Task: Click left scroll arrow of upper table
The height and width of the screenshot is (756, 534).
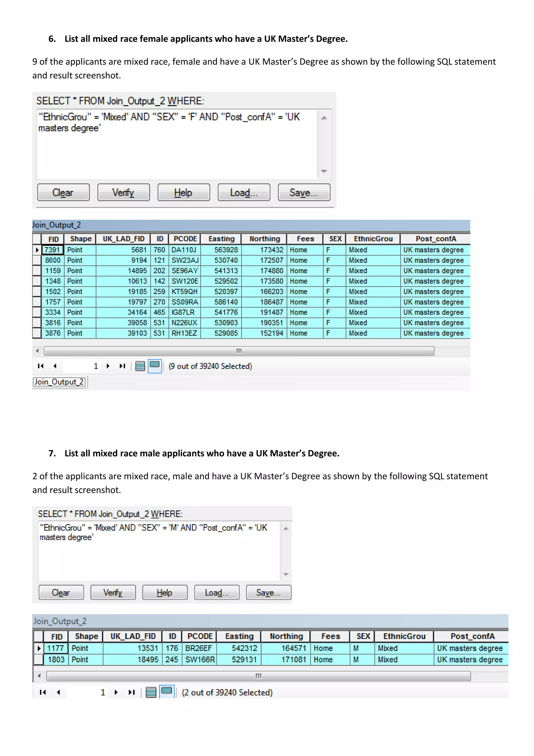Action: (38, 351)
